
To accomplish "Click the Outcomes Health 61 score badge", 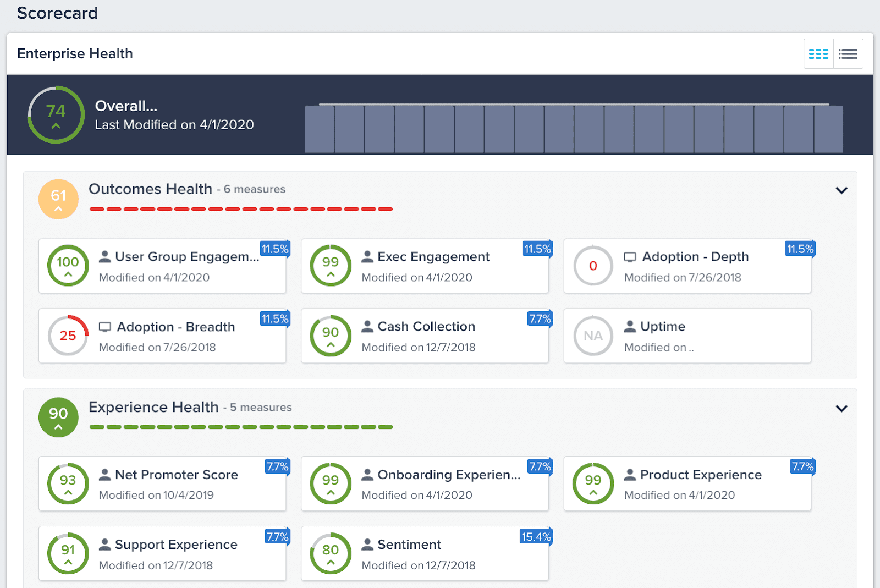I will point(58,199).
